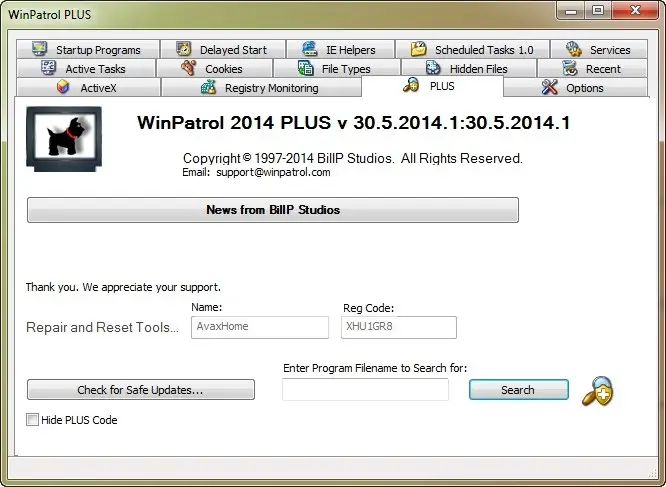Click 'Thank you. We appreciate your support.' text

pyautogui.click(x=123, y=287)
